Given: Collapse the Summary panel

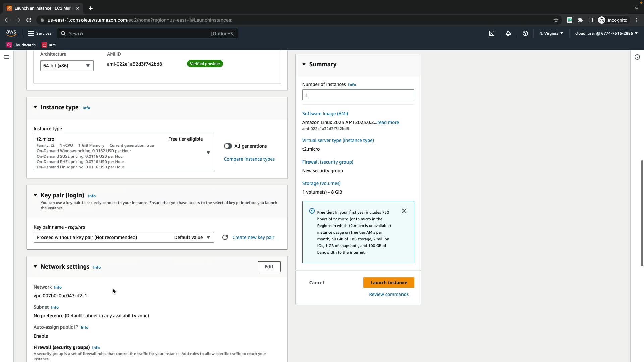Looking at the screenshot, I should tap(304, 64).
